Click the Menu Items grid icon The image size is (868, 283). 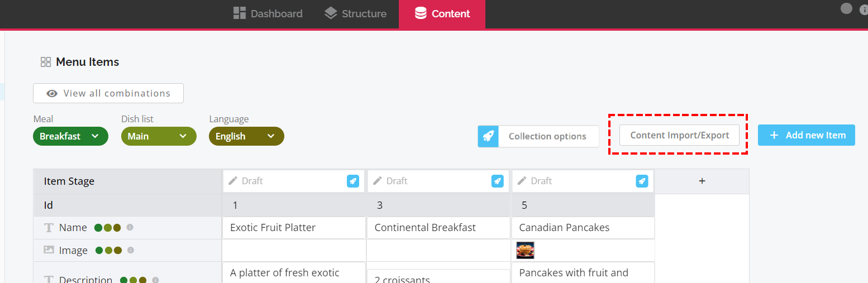click(x=46, y=62)
